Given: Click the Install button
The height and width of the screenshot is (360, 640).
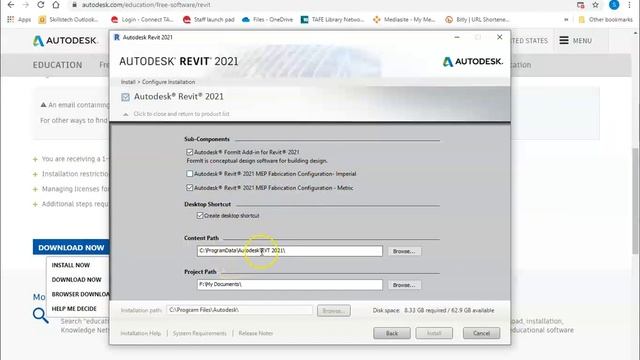Looking at the screenshot, I should point(434,333).
